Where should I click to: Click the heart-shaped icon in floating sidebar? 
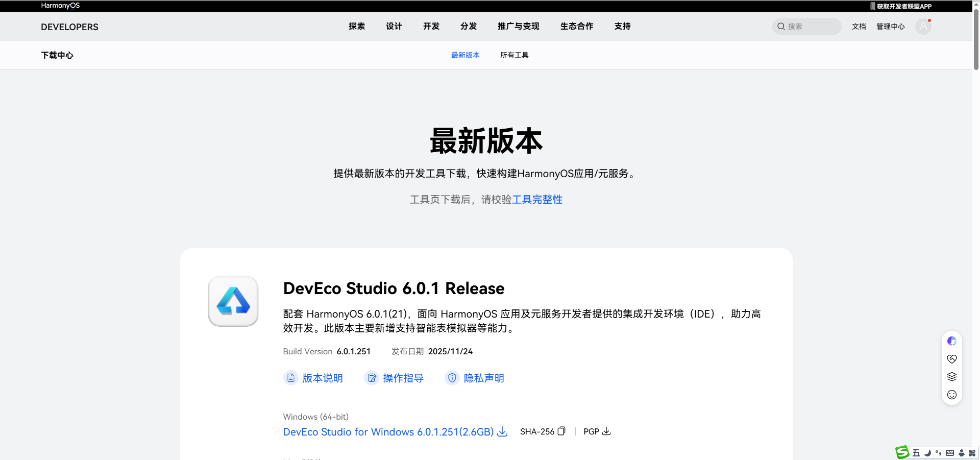[x=952, y=359]
